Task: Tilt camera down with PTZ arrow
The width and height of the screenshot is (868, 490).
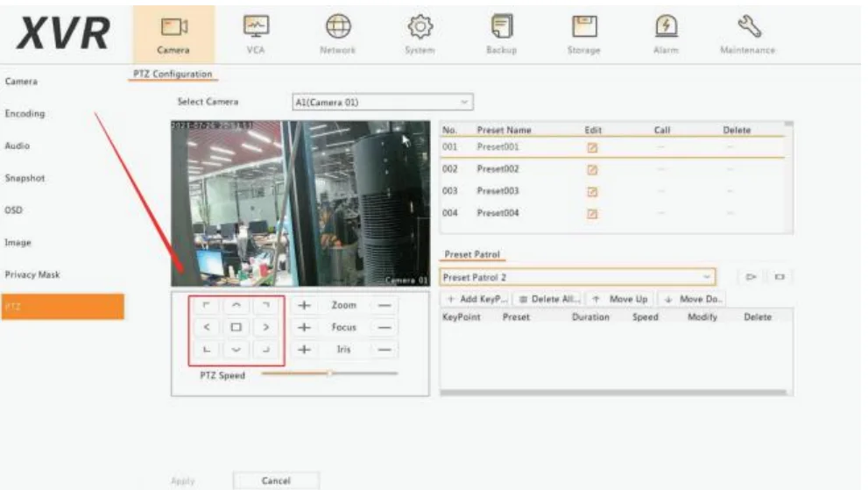Action: 236,350
